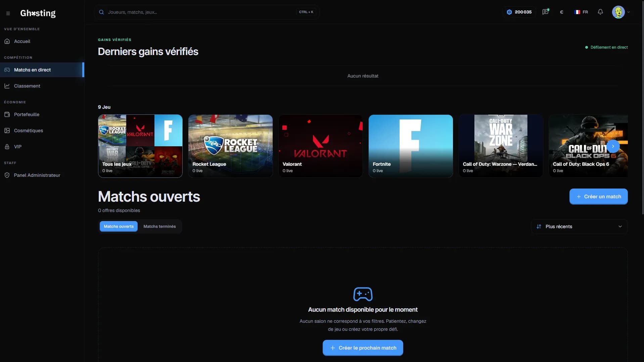Click the Défilement en direct indicator
This screenshot has height=362, width=644.
[x=606, y=47]
